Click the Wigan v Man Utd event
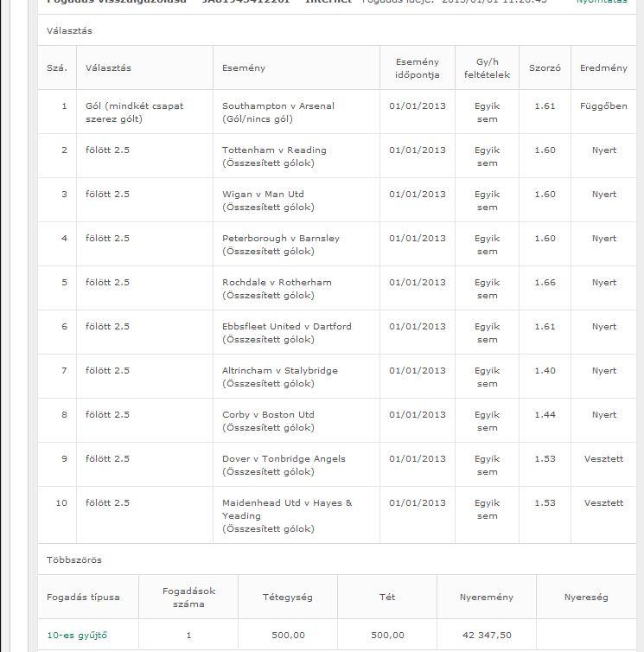 tap(263, 195)
